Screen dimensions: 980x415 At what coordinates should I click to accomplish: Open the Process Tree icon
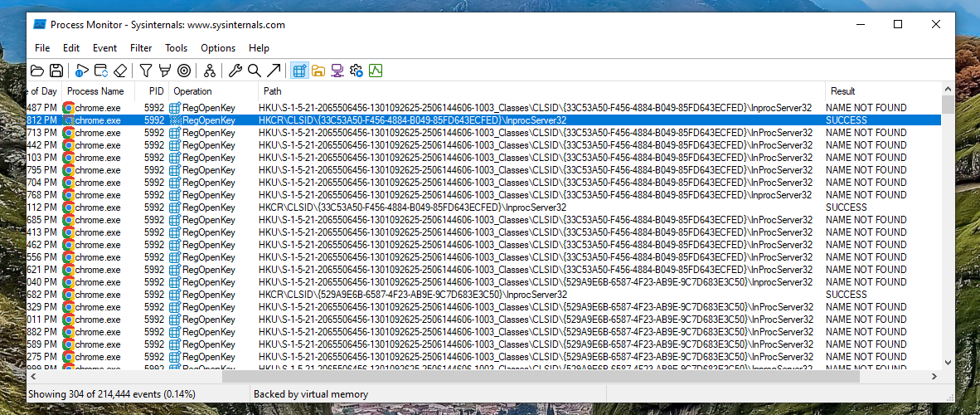(210, 71)
